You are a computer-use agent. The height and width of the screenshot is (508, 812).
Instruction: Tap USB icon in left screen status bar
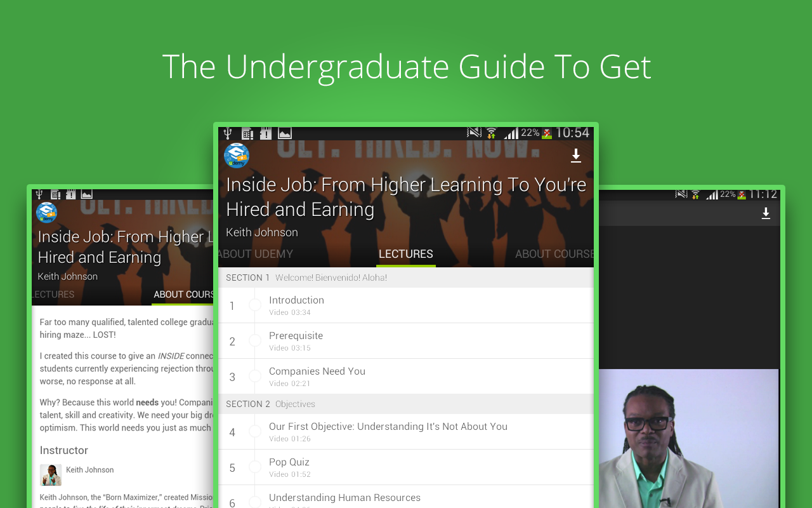click(x=39, y=194)
